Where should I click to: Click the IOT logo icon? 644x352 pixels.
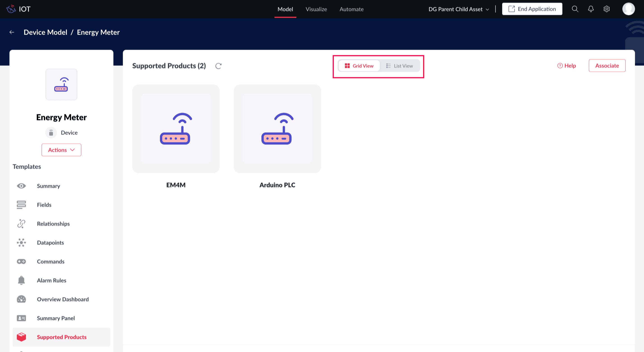tap(11, 9)
